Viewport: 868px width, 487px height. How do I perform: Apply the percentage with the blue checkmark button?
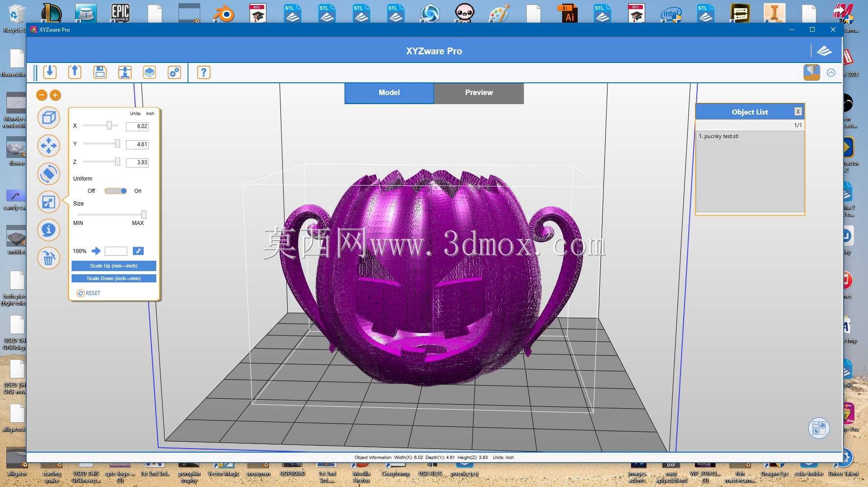click(138, 251)
